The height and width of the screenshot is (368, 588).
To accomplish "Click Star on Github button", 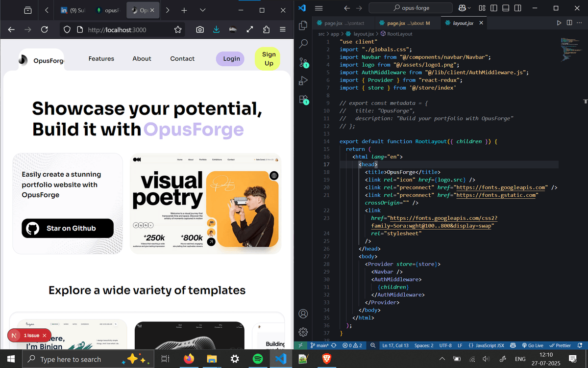I will pos(68,228).
